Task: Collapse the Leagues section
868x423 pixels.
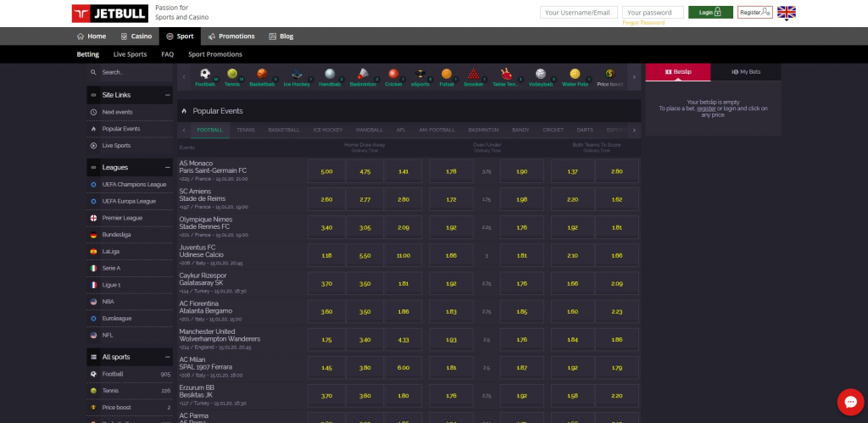Action: [167, 167]
